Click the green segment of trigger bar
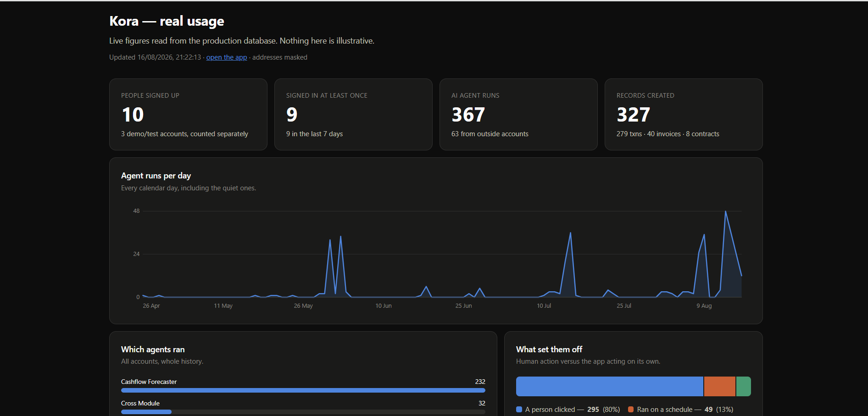This screenshot has height=416, width=868. (x=744, y=386)
